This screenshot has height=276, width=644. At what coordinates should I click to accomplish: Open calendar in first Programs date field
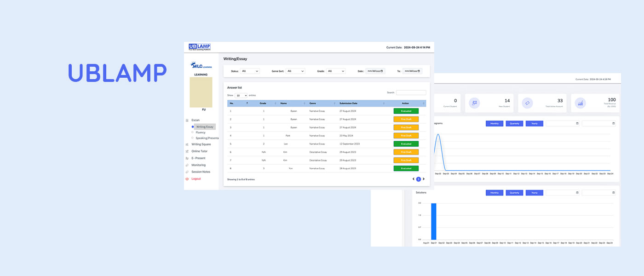click(577, 123)
